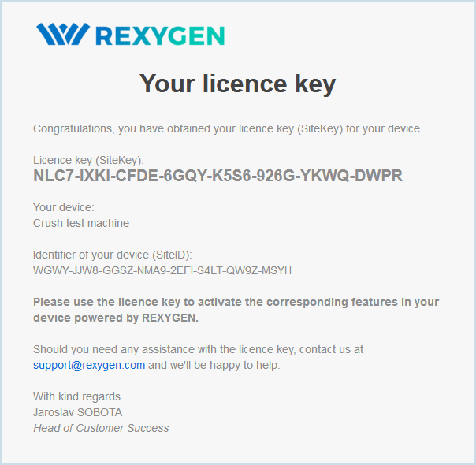This screenshot has height=465, width=476.
Task: Click the SiteID WGWY-JJW8 identifier text
Action: pyautogui.click(x=162, y=270)
